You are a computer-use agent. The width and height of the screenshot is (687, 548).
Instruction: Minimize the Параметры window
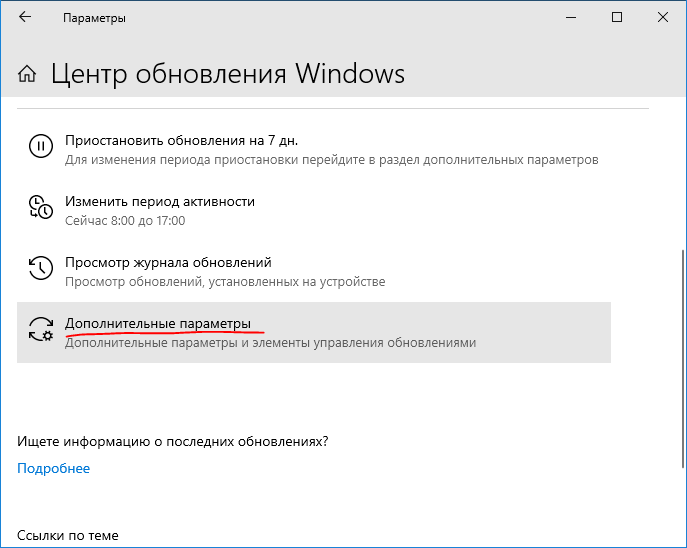571,18
